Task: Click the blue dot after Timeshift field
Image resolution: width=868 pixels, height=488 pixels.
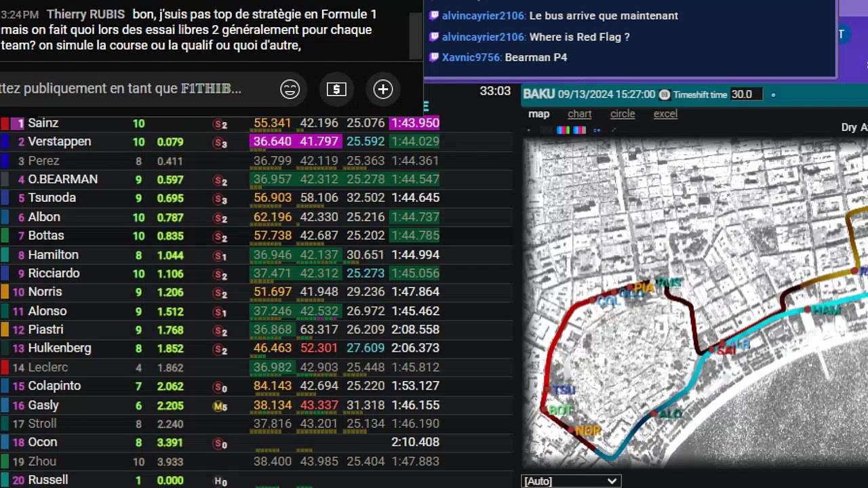Action: click(x=773, y=95)
